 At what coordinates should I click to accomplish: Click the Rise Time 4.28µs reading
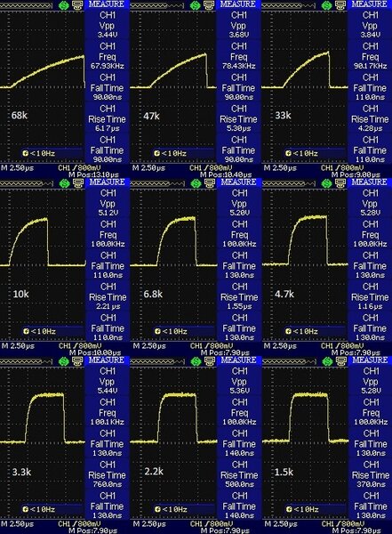[x=370, y=128]
